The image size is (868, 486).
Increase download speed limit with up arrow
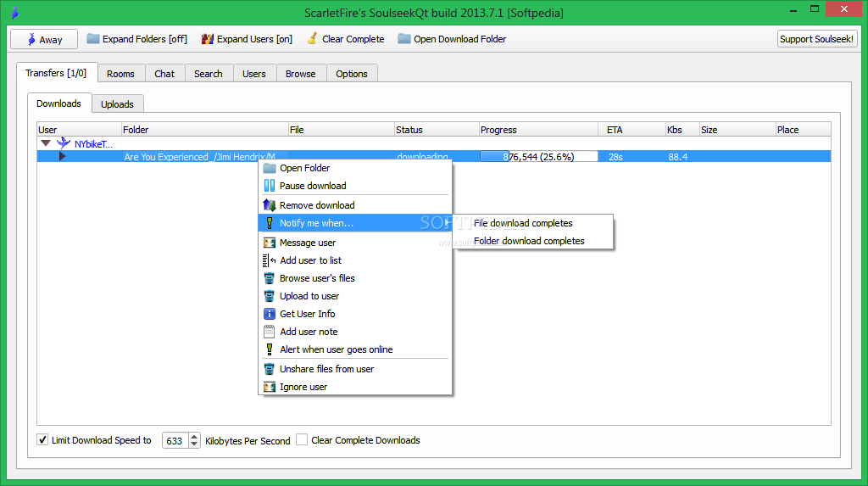tap(194, 437)
